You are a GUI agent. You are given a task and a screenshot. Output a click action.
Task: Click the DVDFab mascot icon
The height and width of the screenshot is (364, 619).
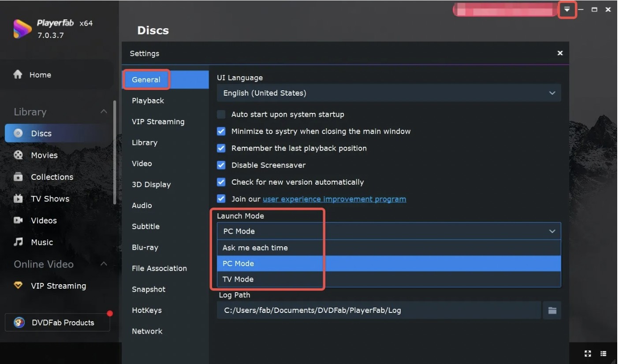click(x=19, y=323)
